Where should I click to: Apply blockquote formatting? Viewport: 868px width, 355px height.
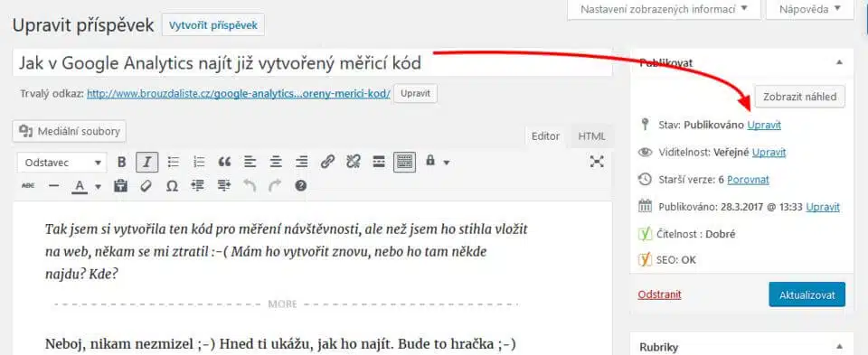pos(224,162)
